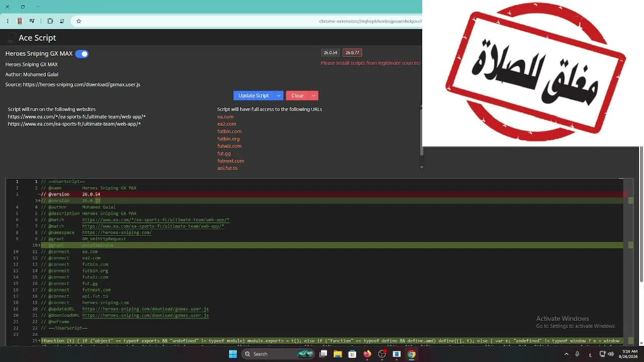Click fut.gg in the URL access list

coord(224,154)
